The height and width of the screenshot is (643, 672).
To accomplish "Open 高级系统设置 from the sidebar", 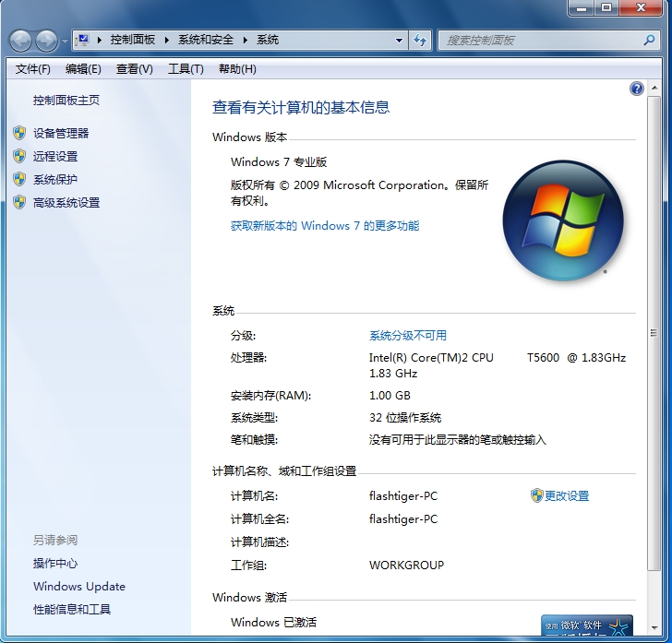I will 66,203.
